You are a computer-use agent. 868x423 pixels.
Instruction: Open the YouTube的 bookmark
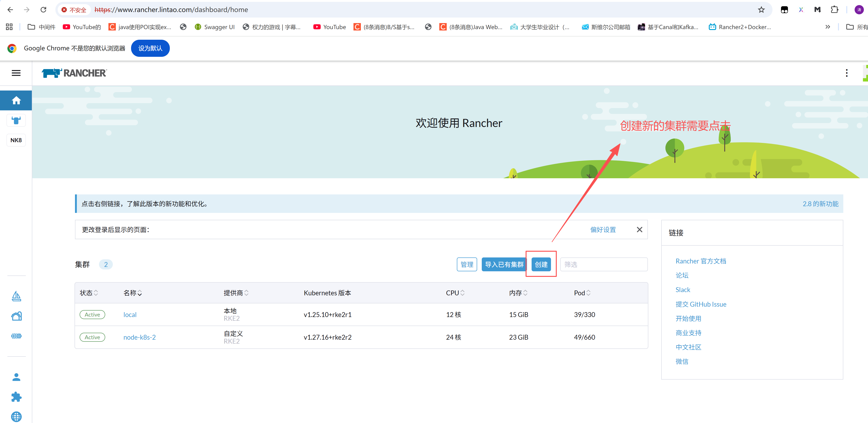pos(82,27)
